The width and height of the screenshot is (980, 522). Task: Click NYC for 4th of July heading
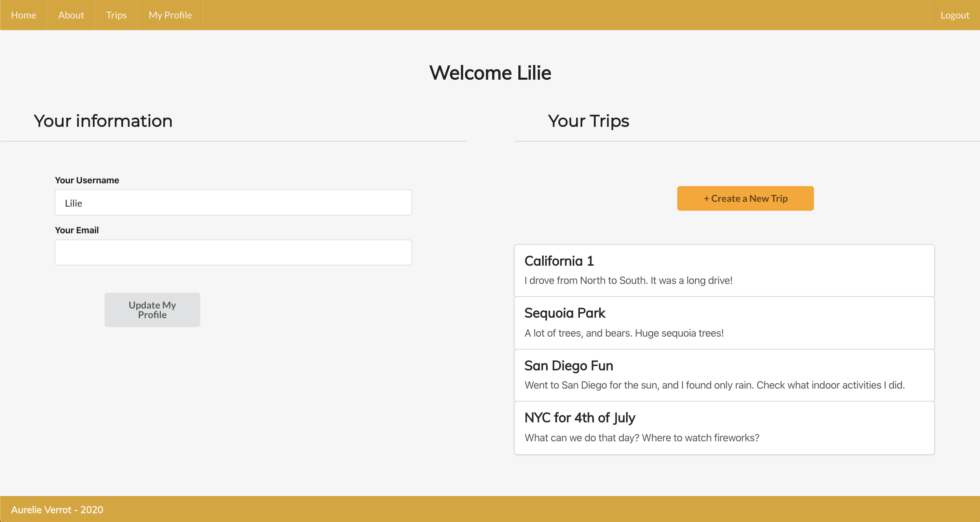pos(580,418)
